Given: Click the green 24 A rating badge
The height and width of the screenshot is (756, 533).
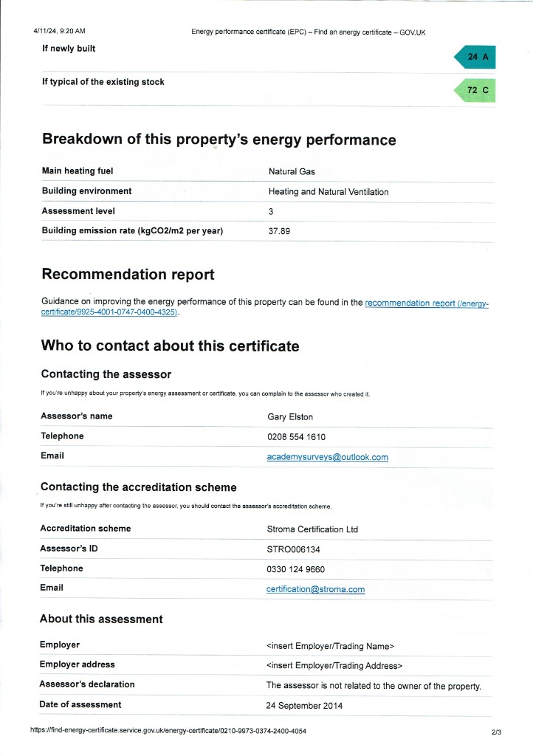Looking at the screenshot, I should 476,57.
